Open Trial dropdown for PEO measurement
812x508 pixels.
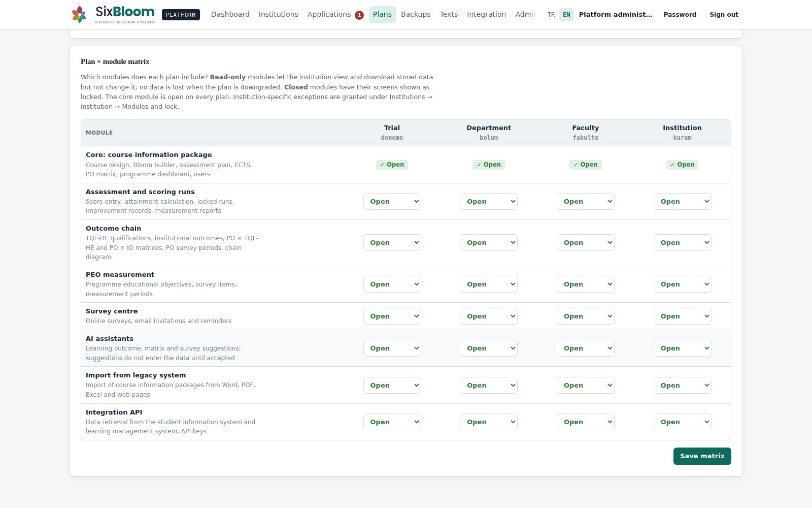[x=392, y=284]
